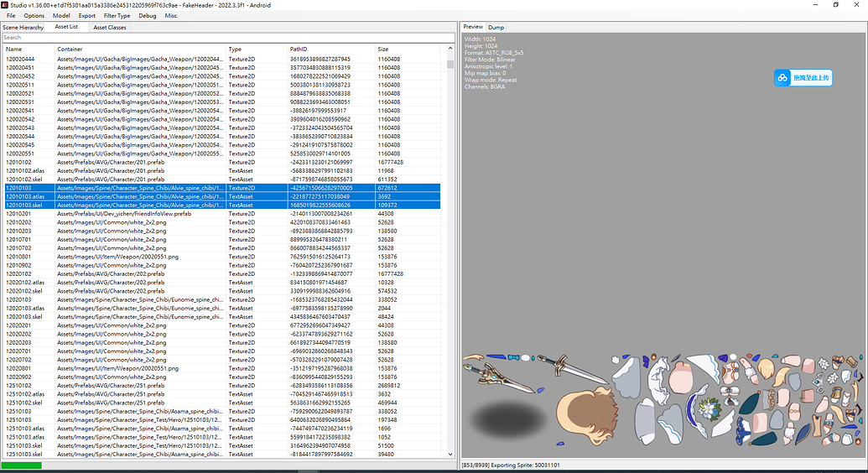Screen dimensions: 868x473
Task: Expand the Model menu
Action: 61,16
